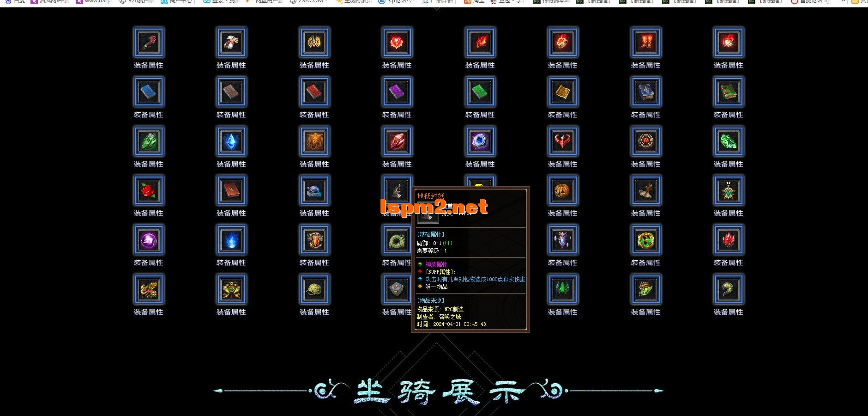Click the blue diamond crystal icon
868x416 pixels.
tap(231, 141)
